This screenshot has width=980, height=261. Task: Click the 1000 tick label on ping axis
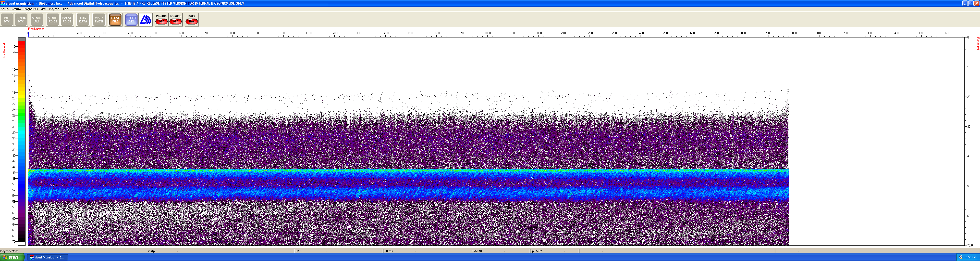point(284,33)
